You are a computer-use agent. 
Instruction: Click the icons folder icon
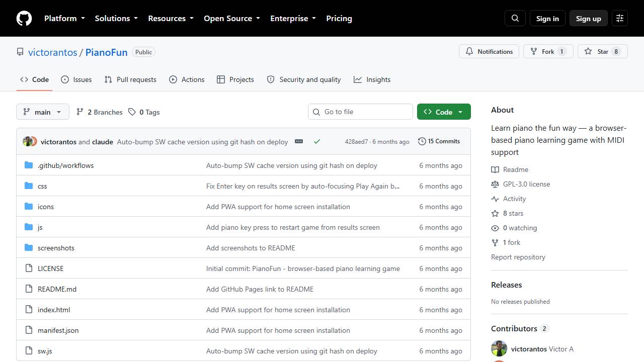click(29, 207)
